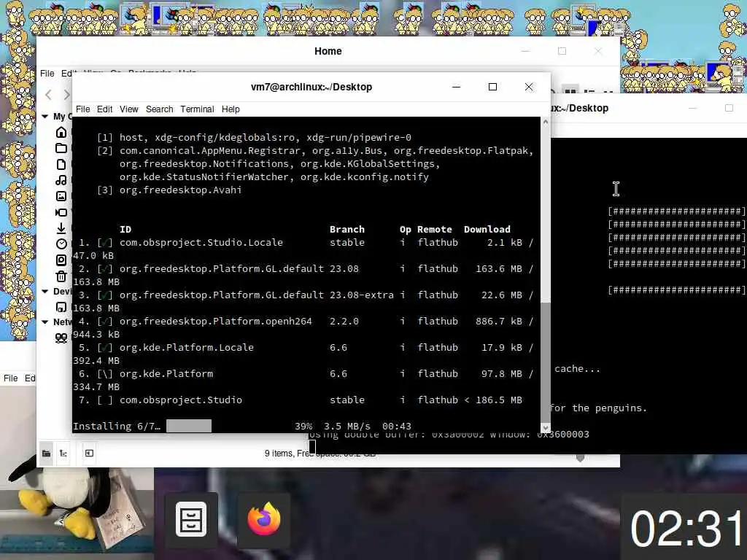Click row 6 org.kde.Platform text

pos(166,373)
